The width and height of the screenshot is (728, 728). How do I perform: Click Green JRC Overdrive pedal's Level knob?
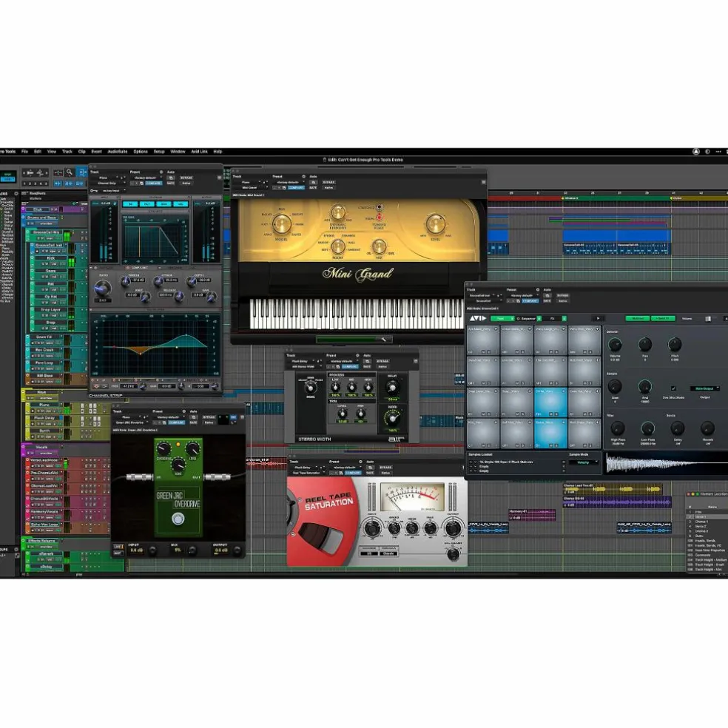point(192,449)
